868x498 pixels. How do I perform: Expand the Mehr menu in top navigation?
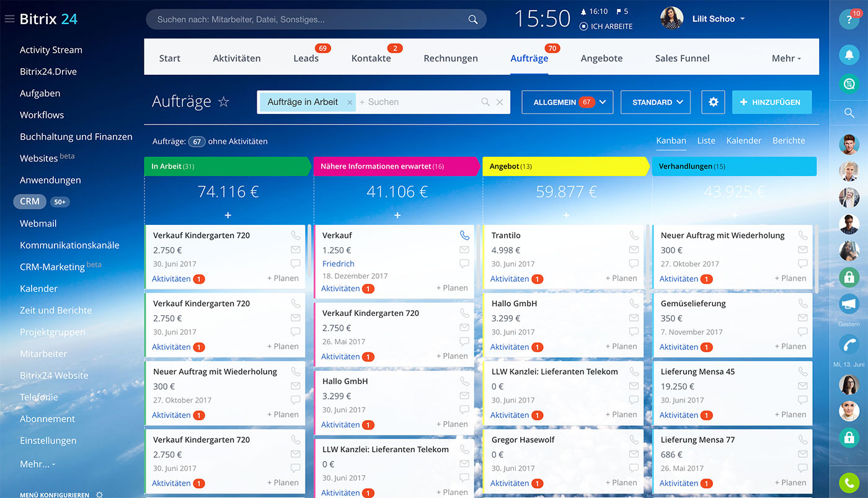tap(786, 58)
